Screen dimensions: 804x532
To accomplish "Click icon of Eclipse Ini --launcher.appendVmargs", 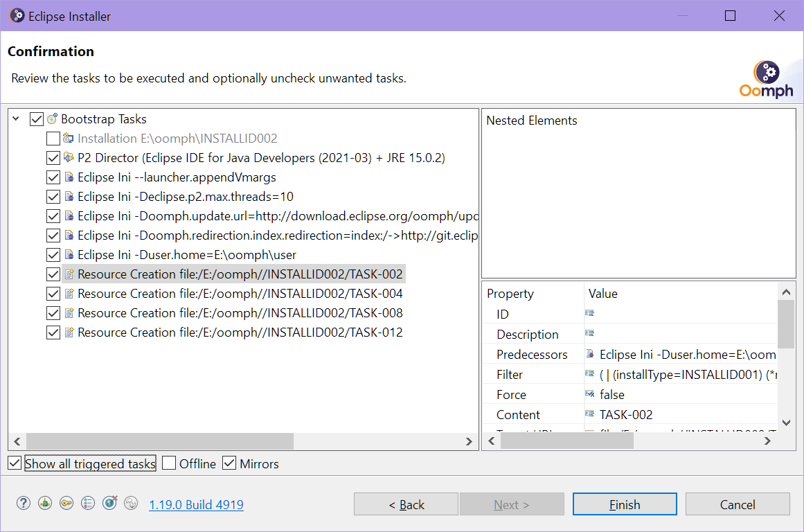I will (x=69, y=177).
